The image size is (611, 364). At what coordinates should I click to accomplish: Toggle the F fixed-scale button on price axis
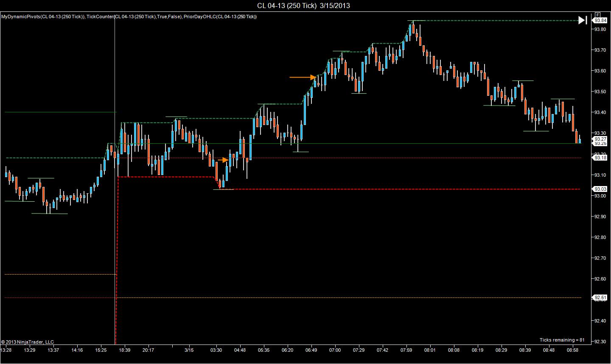(x=597, y=14)
